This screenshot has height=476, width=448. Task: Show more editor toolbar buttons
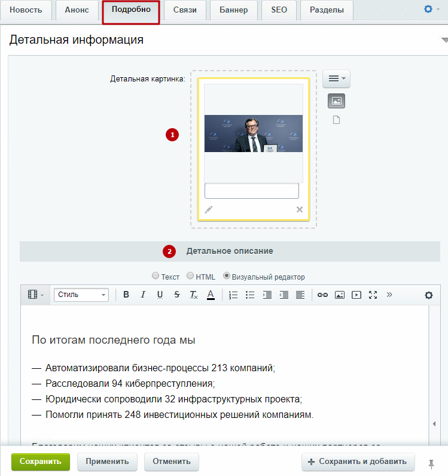(389, 295)
